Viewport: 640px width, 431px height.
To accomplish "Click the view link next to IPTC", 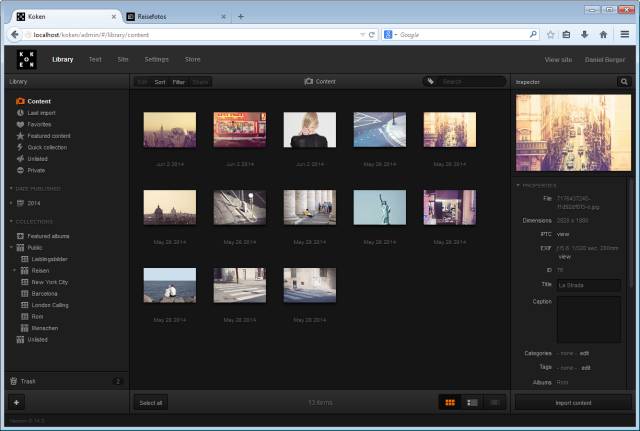I will [x=563, y=234].
